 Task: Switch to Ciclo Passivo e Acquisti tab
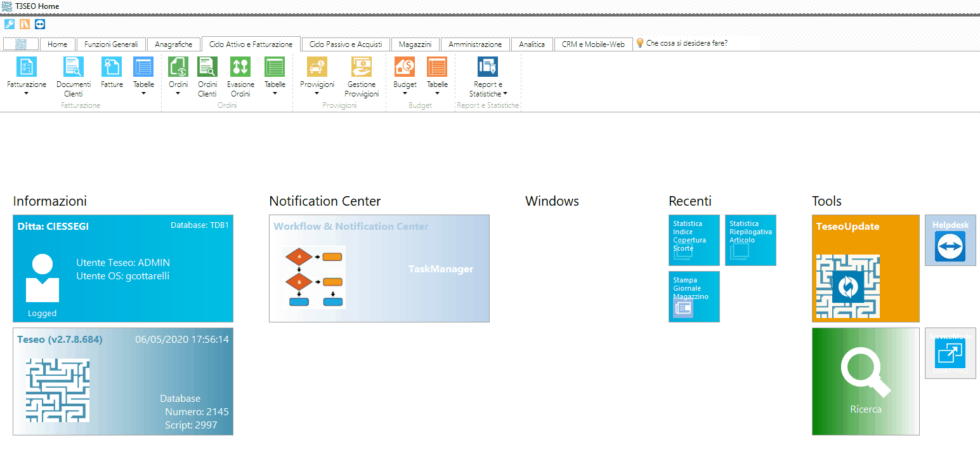click(x=346, y=44)
